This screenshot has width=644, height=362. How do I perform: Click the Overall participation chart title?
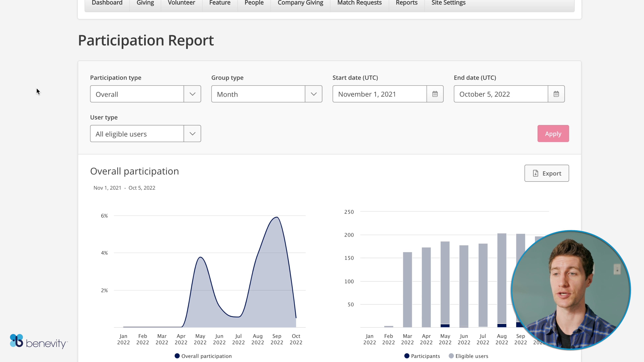click(135, 171)
